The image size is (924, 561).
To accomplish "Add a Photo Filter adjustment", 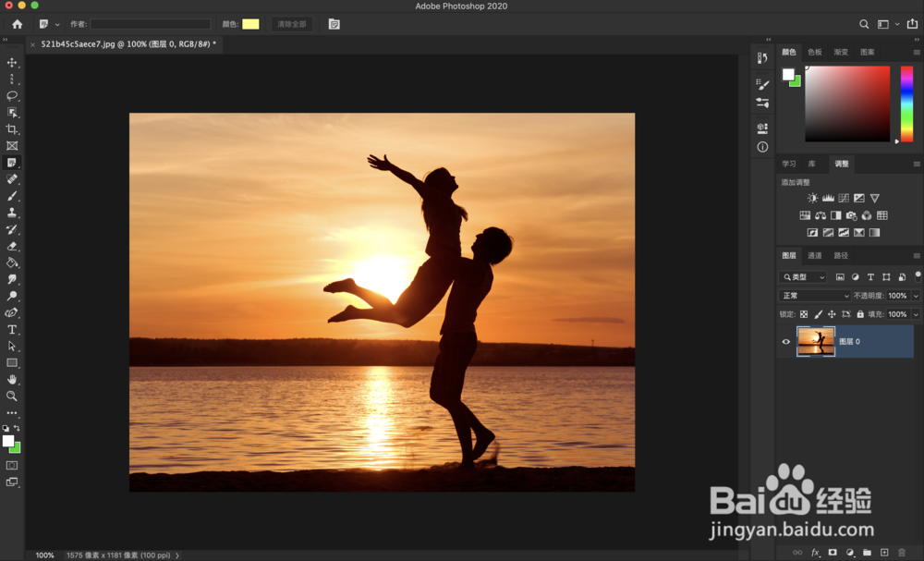I will [851, 215].
